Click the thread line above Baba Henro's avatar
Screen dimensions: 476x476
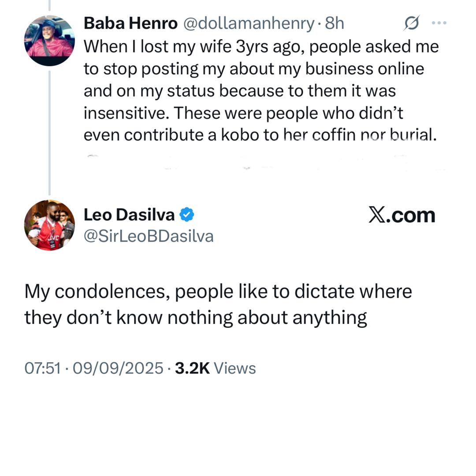[49, 5]
